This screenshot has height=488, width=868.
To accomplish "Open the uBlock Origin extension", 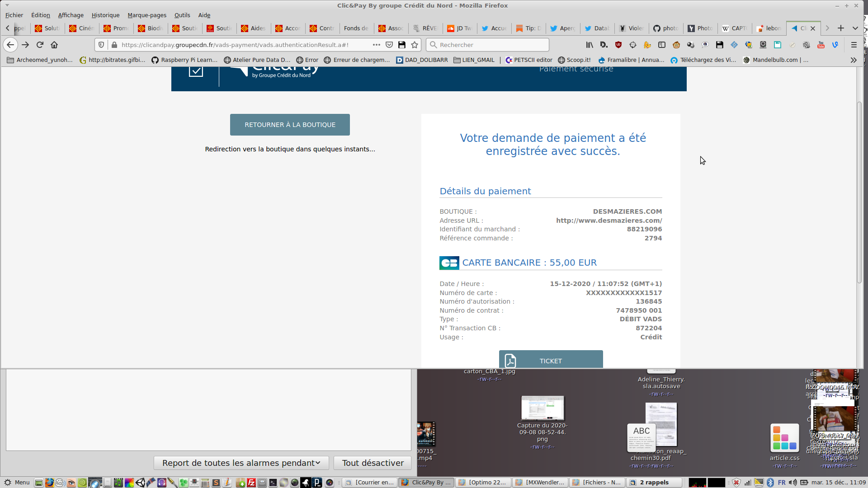I will (x=618, y=45).
